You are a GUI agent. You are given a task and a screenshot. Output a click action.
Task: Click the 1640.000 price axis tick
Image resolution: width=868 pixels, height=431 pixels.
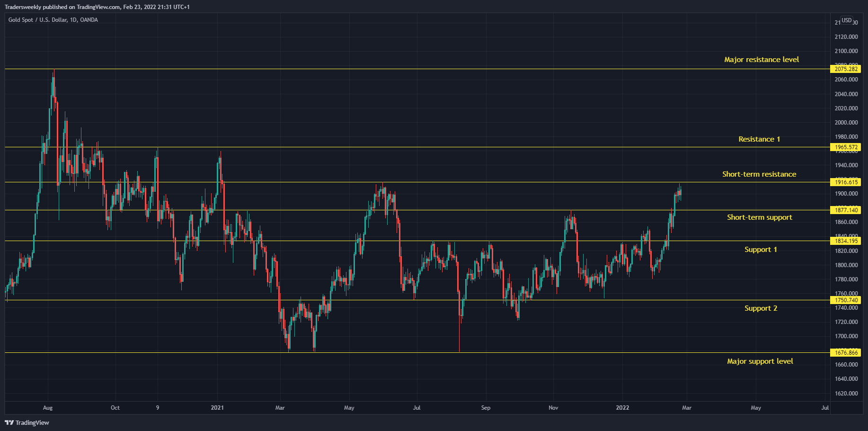click(846, 379)
